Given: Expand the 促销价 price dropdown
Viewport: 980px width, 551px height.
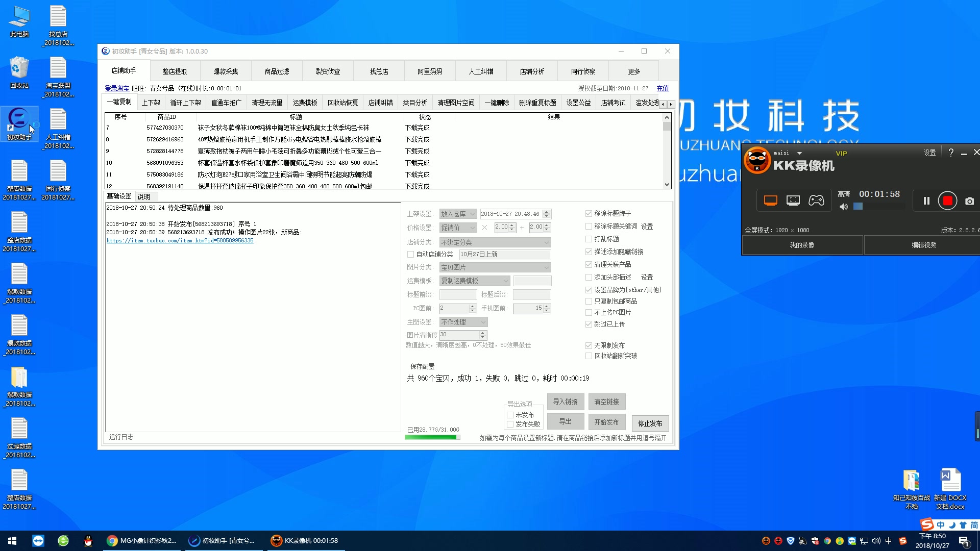Looking at the screenshot, I should [x=458, y=228].
